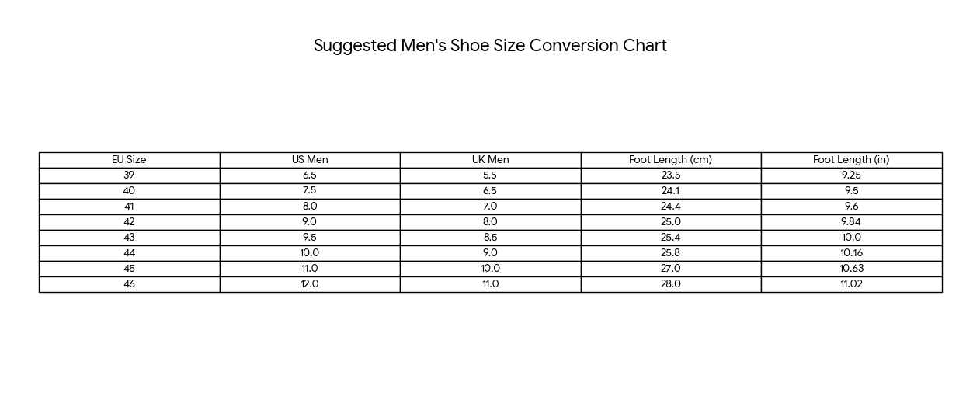
Task: Select the 11.02 inch foot length cell
Action: pos(851,284)
